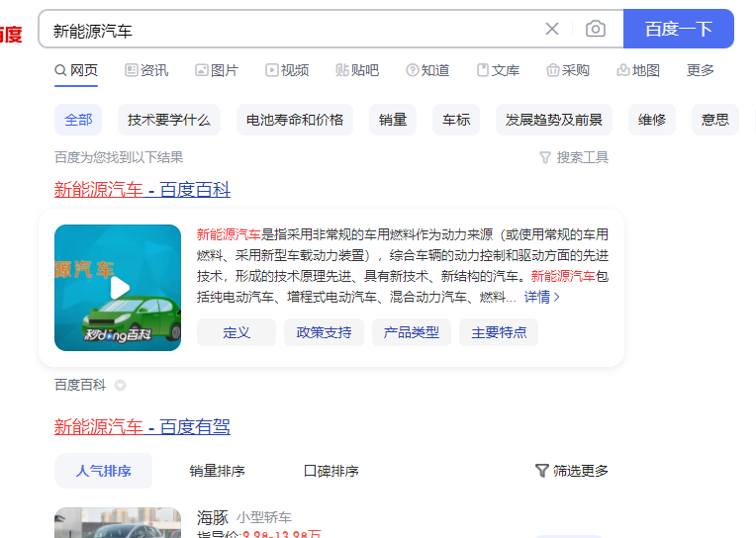756x538 pixels.
Task: Switch to the 资讯 tab
Action: click(x=146, y=70)
